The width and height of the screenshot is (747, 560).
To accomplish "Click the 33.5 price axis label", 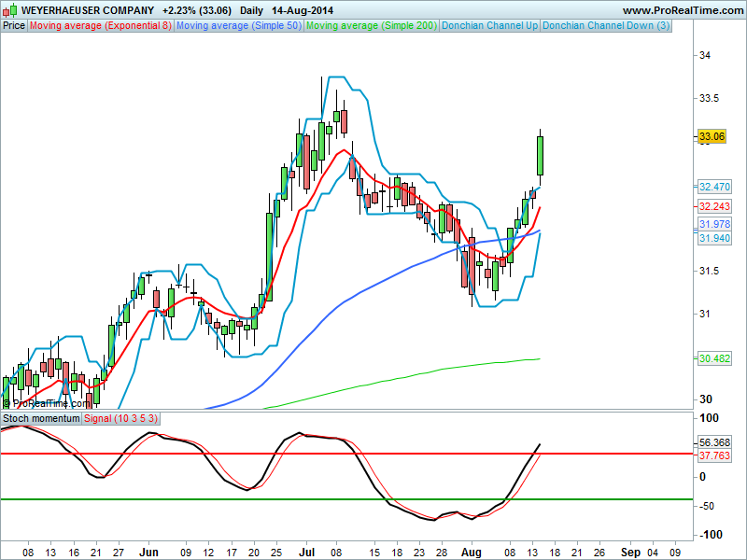I will coord(709,99).
